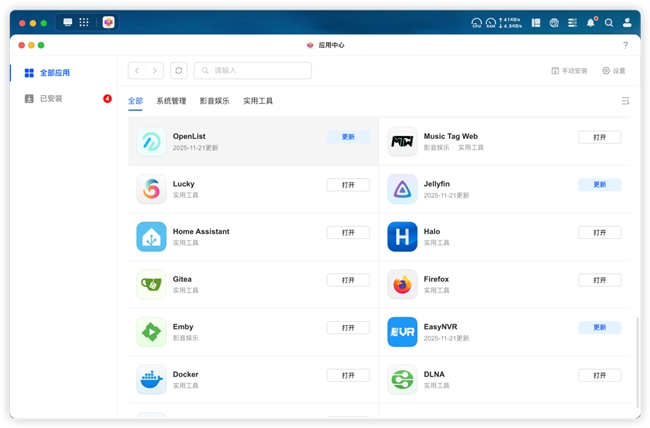Click the refresh button
The image size is (650, 428).
pos(179,71)
